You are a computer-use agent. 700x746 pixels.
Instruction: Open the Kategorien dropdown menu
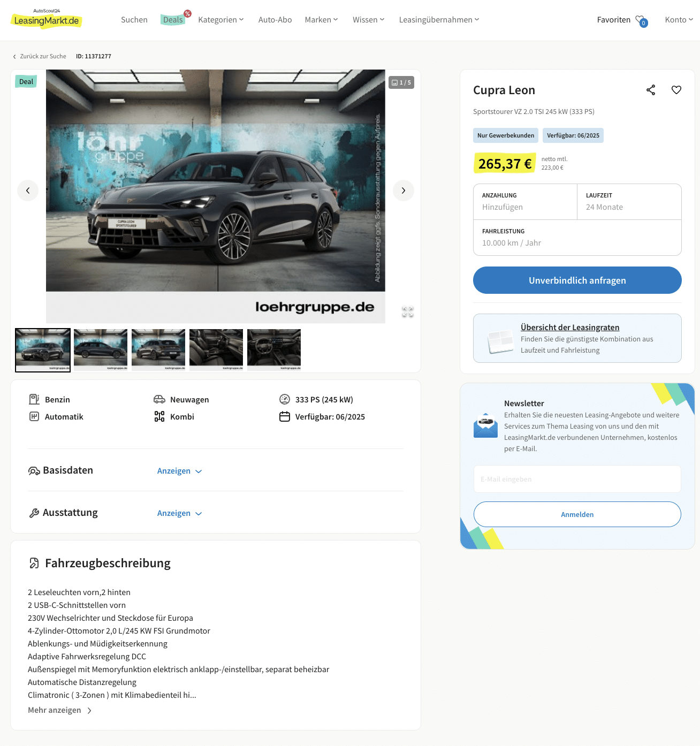tap(221, 20)
